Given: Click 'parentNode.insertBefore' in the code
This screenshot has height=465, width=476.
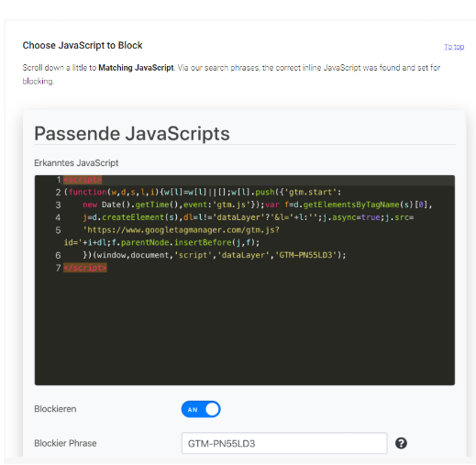Looking at the screenshot, I should pos(176,242).
